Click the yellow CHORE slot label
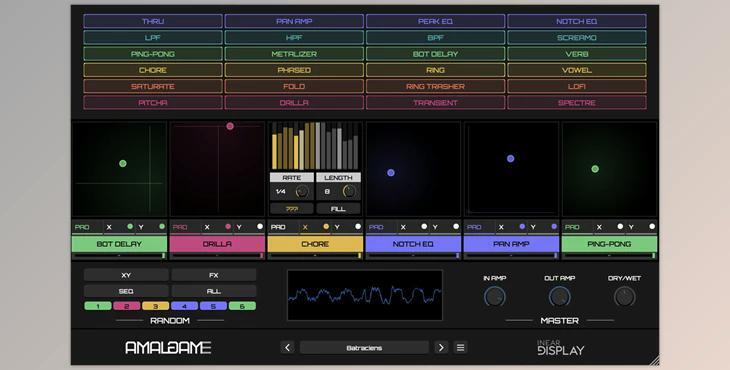Screen dimensions: 730x370 (315, 244)
